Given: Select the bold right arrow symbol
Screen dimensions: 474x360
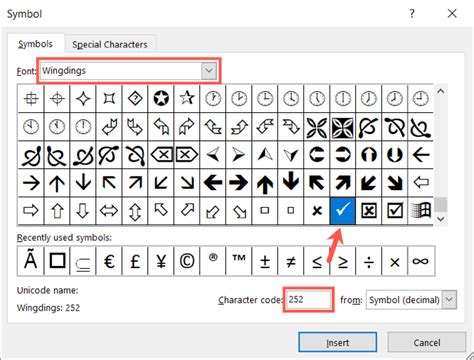Looking at the screenshot, I should pyautogui.click(x=239, y=183).
